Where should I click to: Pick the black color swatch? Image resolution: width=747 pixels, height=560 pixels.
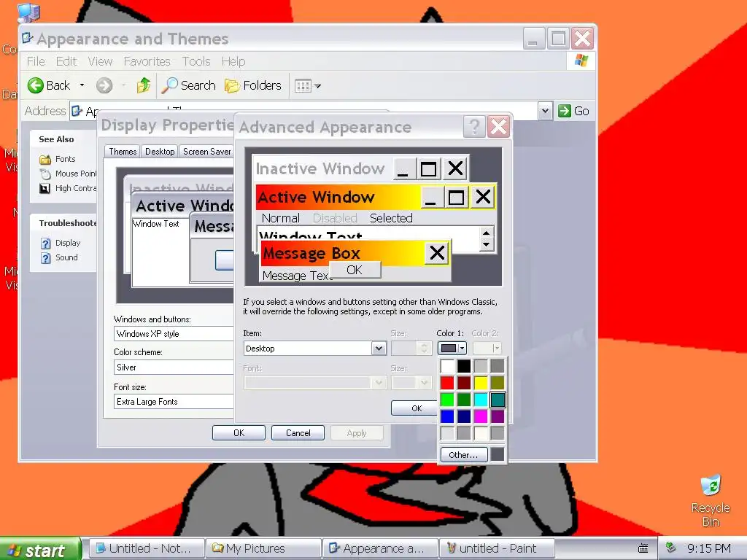[464, 366]
